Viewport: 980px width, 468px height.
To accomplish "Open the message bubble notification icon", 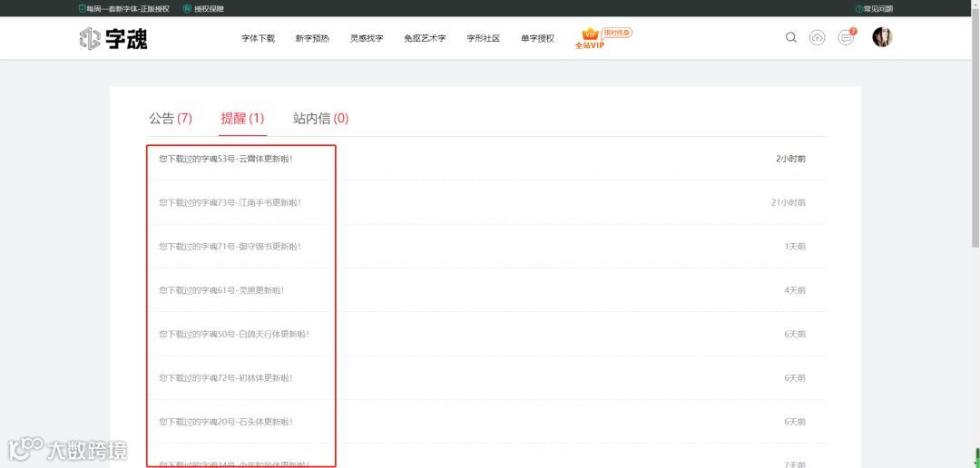I will [x=847, y=37].
